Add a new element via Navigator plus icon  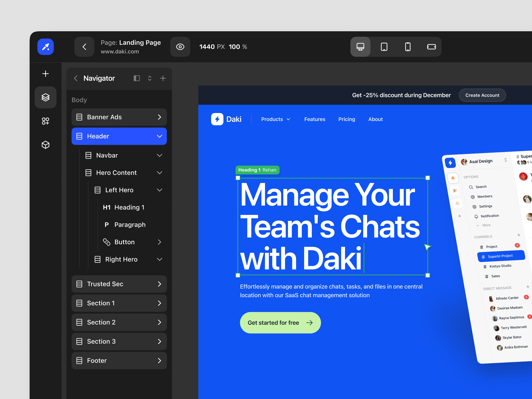pyautogui.click(x=163, y=78)
